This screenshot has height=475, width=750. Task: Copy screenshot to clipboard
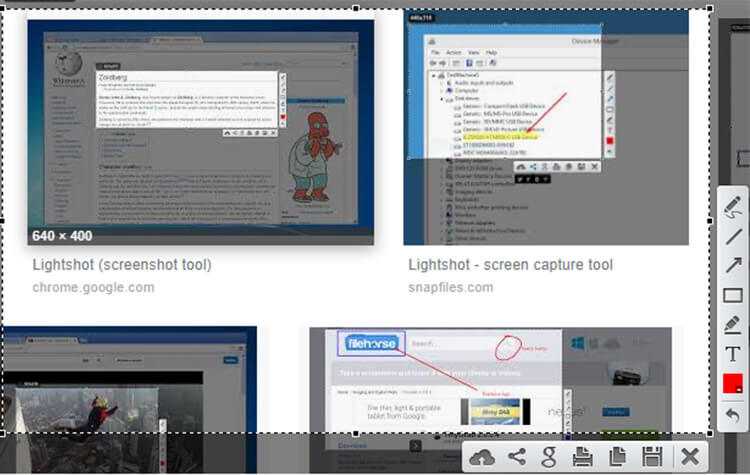click(617, 457)
